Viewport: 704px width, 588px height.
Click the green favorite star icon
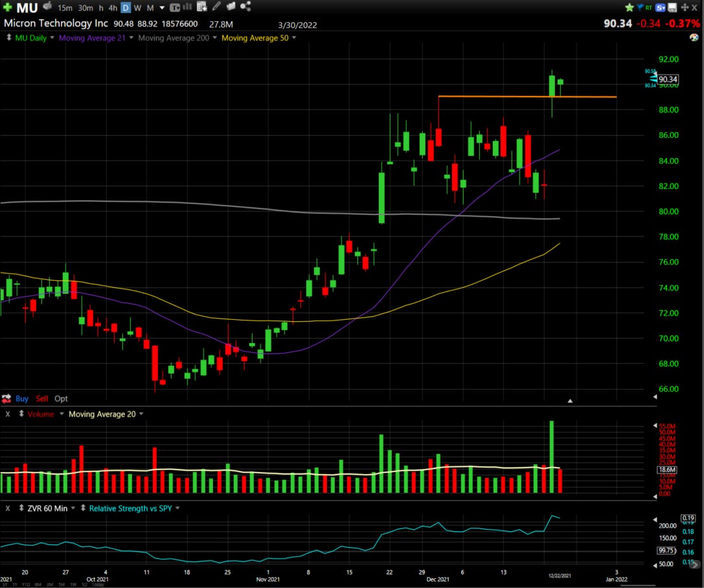point(630,7)
